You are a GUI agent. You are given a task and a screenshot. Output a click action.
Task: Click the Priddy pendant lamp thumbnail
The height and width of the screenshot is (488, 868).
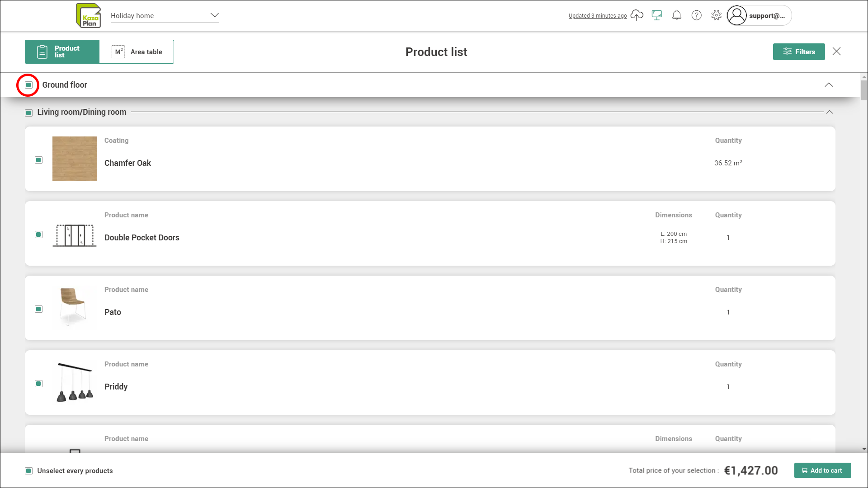[x=75, y=382]
